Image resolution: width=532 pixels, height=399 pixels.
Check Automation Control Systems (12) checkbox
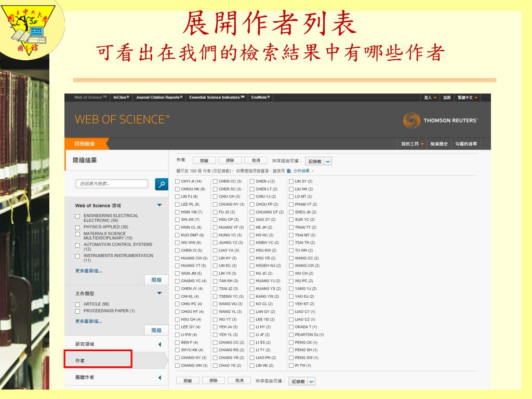click(x=77, y=245)
